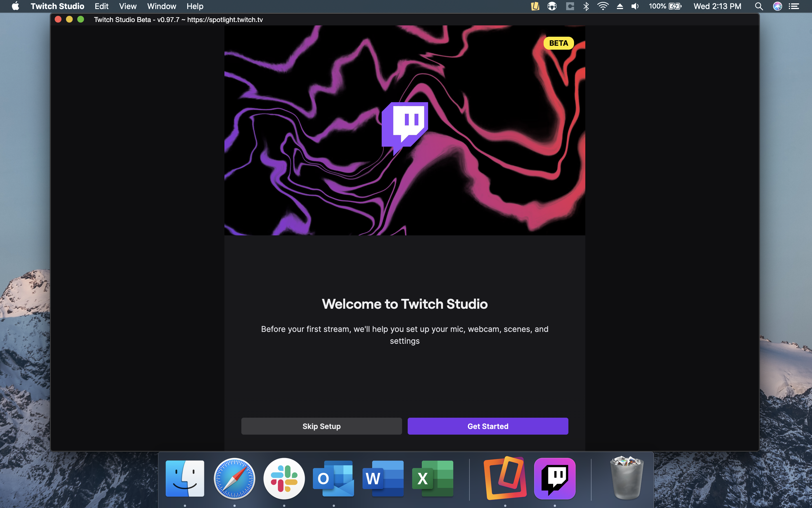Open the orange squares app in Dock

click(505, 478)
